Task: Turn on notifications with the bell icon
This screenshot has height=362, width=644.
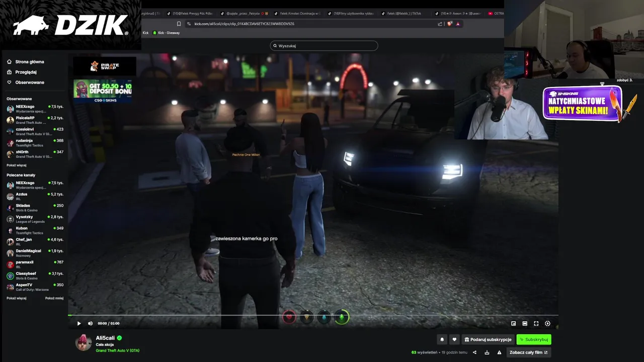Action: tap(442, 339)
